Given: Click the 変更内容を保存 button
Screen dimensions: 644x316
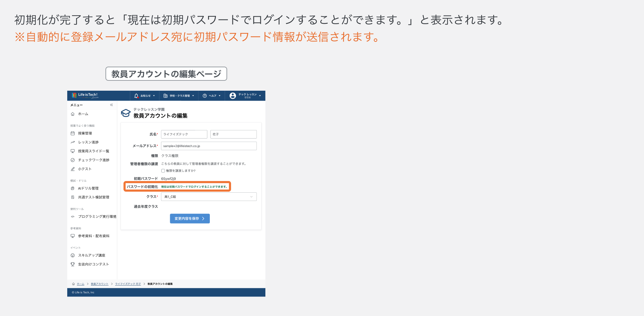Looking at the screenshot, I should click(190, 219).
